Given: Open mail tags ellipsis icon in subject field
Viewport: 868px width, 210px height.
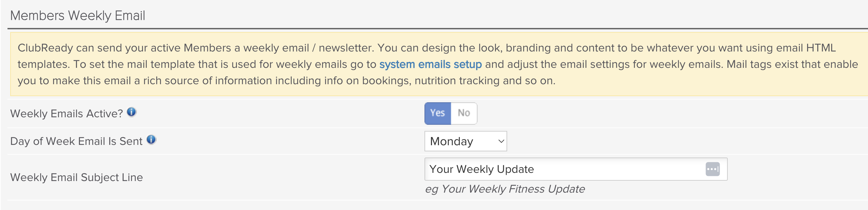Looking at the screenshot, I should click(x=712, y=169).
